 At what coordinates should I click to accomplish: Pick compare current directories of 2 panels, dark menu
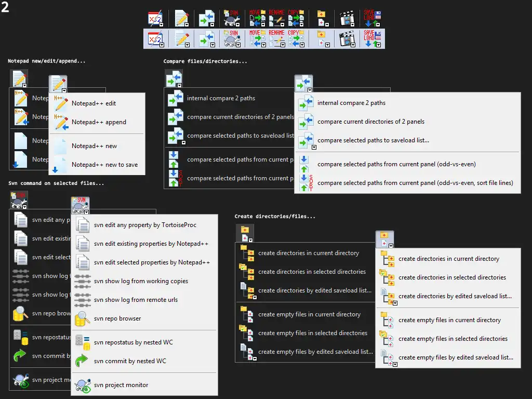coord(229,117)
